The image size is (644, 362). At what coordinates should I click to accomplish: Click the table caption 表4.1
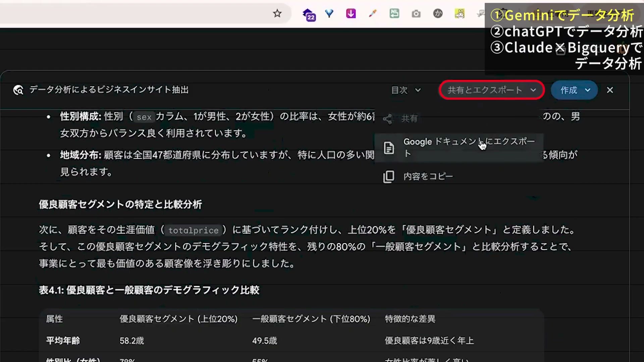[x=149, y=290]
